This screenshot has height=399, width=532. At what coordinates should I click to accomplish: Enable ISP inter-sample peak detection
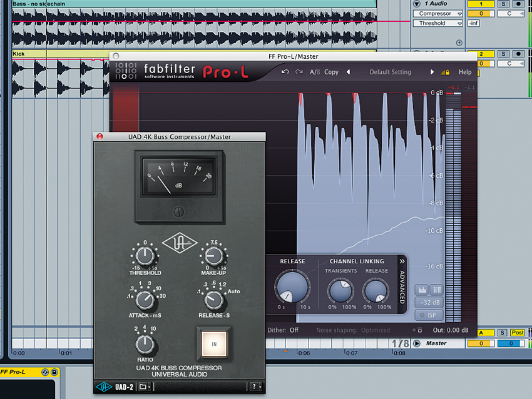click(x=429, y=315)
